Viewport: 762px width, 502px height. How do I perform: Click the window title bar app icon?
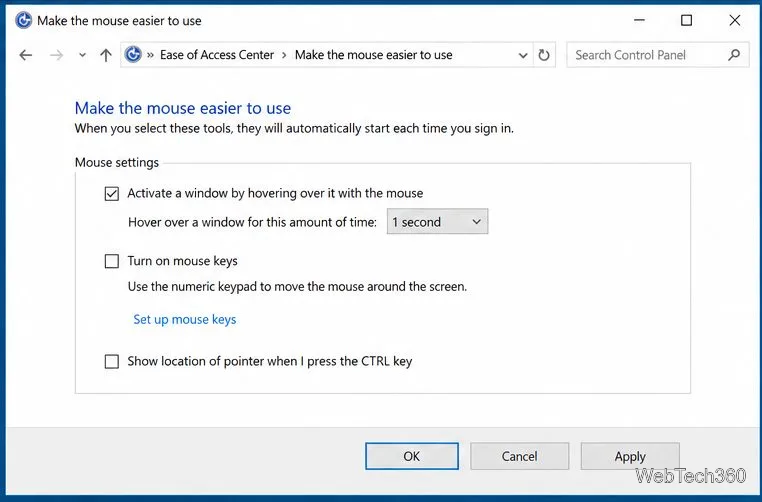23,20
